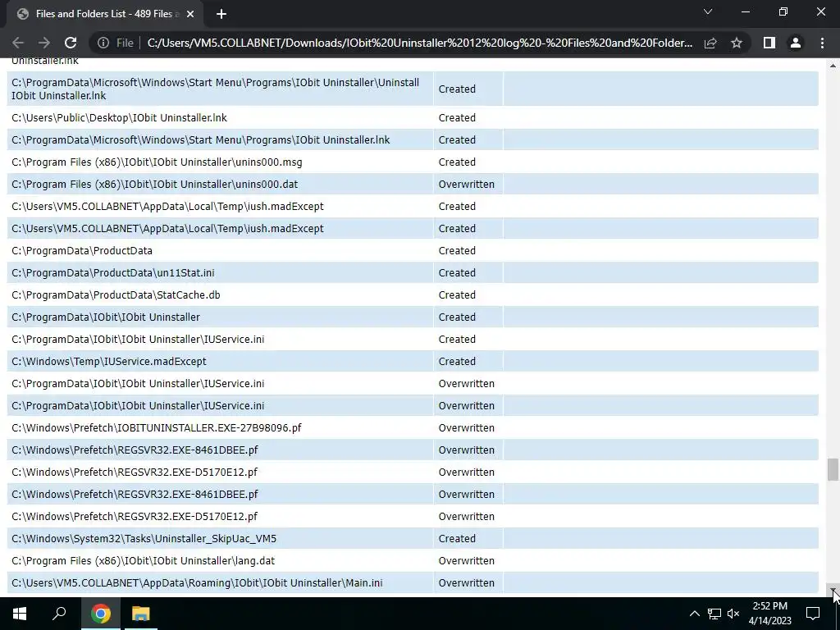
Task: Click the C:\ProgramData\IObit\IObit Uninstaller folder row
Action: point(413,317)
